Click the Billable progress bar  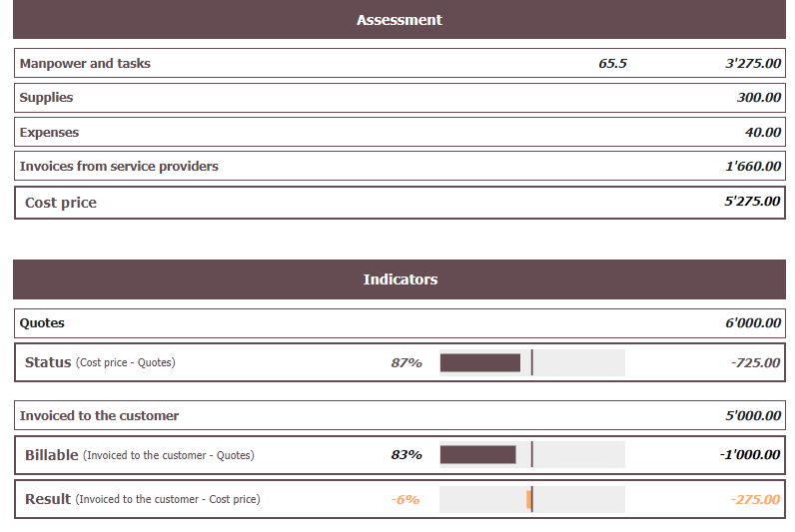coord(531,455)
